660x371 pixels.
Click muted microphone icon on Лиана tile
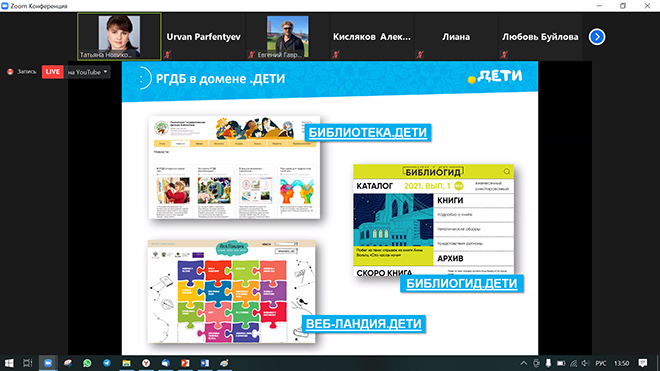pos(420,54)
